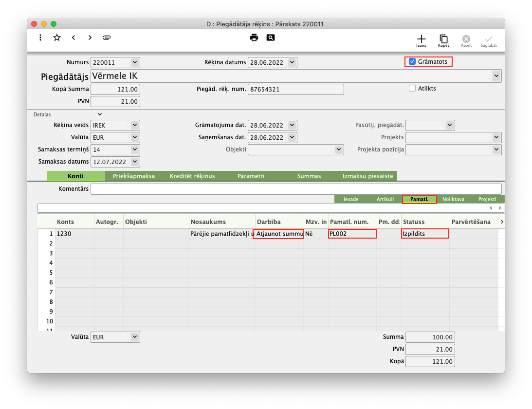Go to next record arrow
532x409 pixels.
(90, 37)
